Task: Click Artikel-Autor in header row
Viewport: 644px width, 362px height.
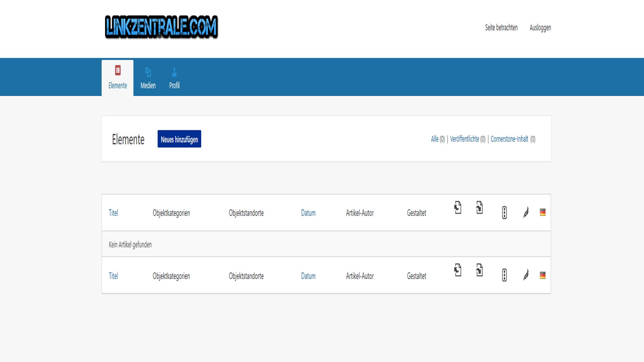Action: pos(360,213)
